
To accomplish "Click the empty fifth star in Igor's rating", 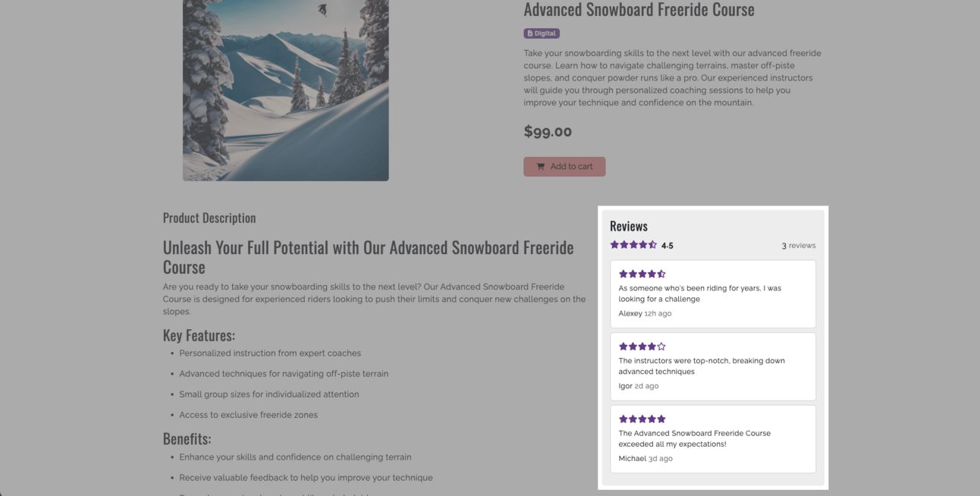I will point(661,347).
